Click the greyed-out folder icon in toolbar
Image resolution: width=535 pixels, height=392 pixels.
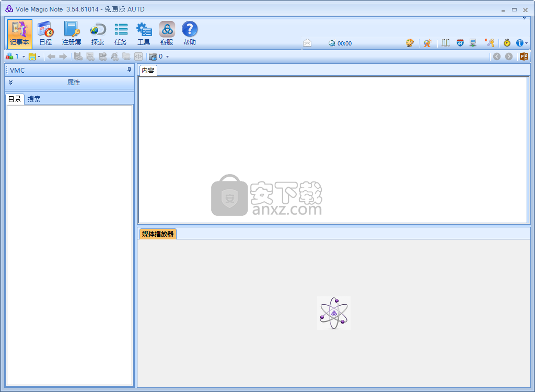pos(126,56)
